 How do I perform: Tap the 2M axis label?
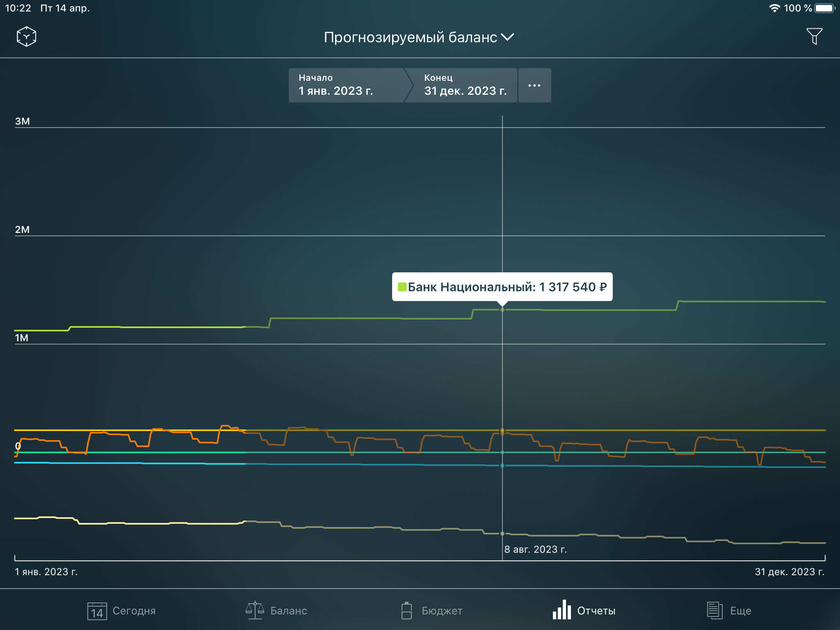pos(23,230)
